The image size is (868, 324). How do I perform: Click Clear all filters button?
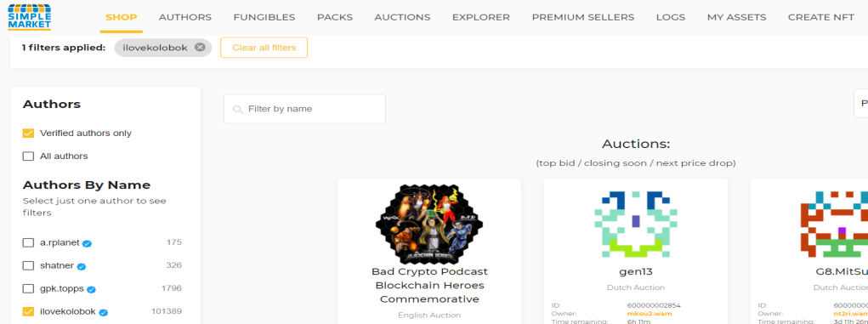pos(264,48)
